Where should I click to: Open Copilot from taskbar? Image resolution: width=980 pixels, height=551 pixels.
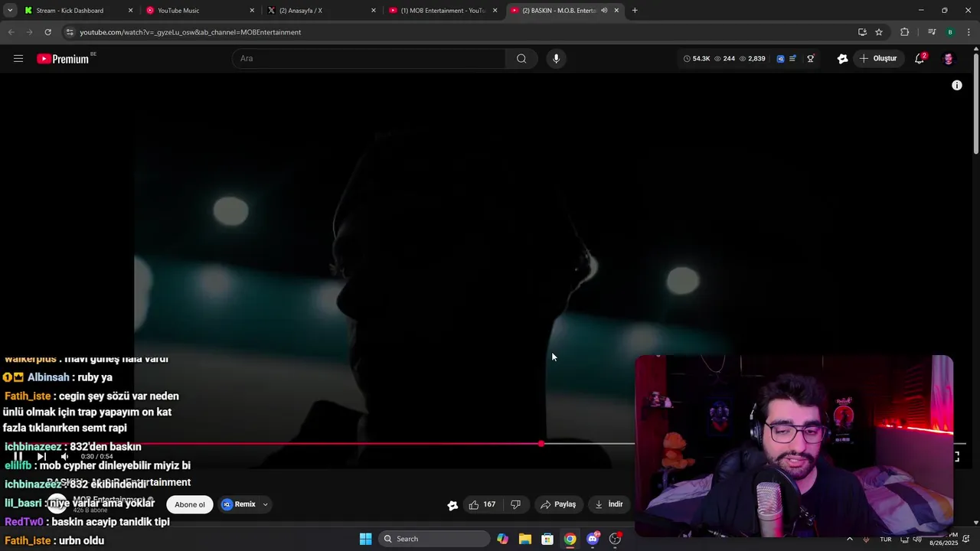click(x=502, y=539)
